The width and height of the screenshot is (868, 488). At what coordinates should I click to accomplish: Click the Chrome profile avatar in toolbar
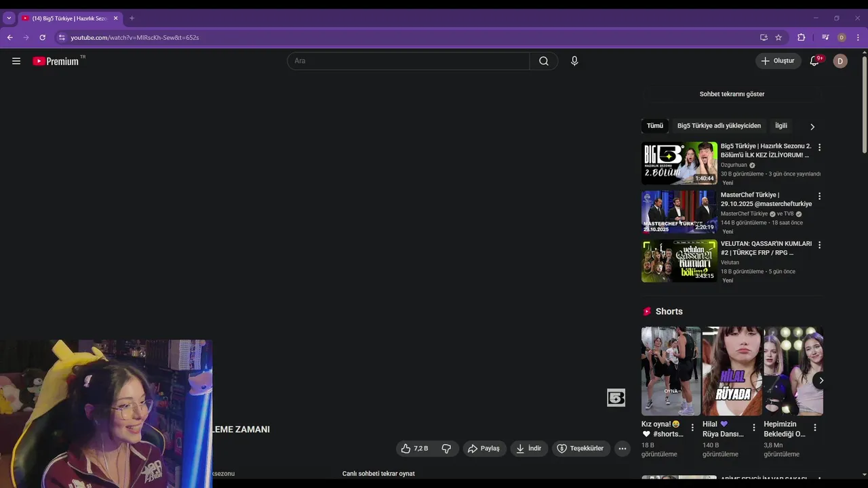tap(842, 37)
